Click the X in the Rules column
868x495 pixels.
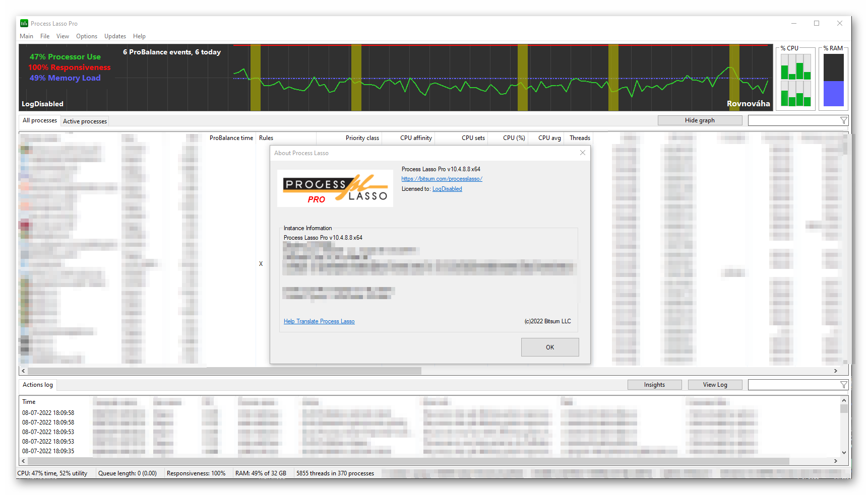click(261, 264)
